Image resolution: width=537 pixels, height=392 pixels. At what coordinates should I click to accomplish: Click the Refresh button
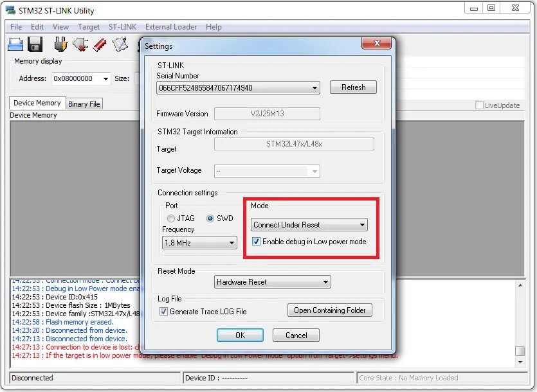353,87
